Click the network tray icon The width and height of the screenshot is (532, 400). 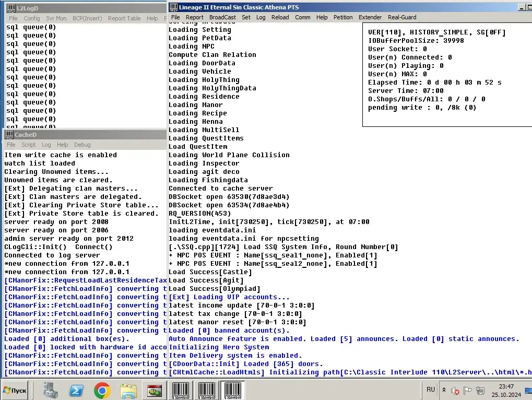480,391
